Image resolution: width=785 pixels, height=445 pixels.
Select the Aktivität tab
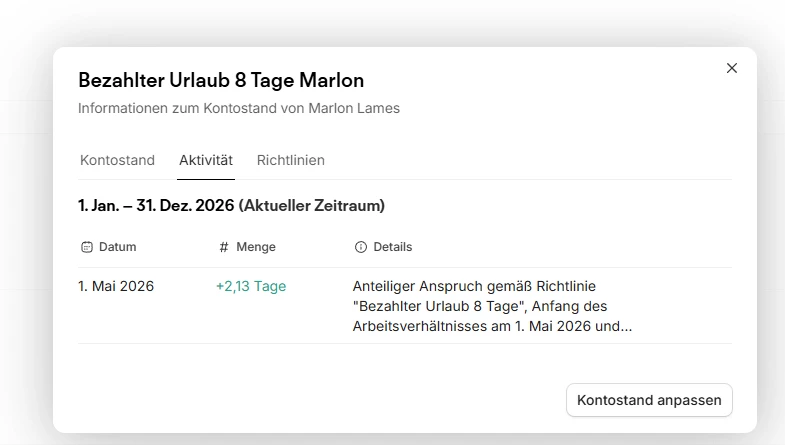(x=206, y=160)
